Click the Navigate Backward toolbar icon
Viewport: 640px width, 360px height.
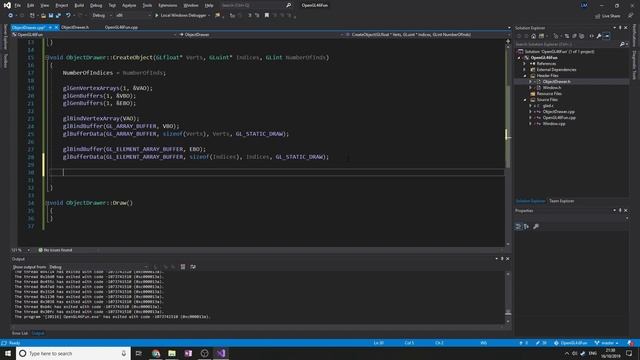click(10, 16)
